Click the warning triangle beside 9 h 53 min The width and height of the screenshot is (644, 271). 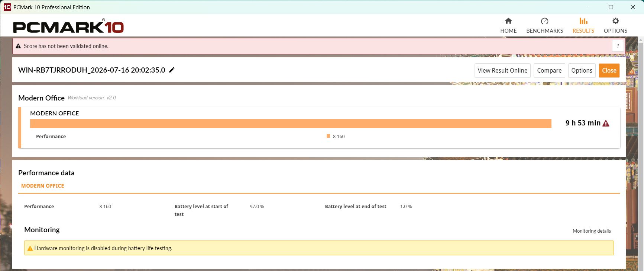pos(606,123)
